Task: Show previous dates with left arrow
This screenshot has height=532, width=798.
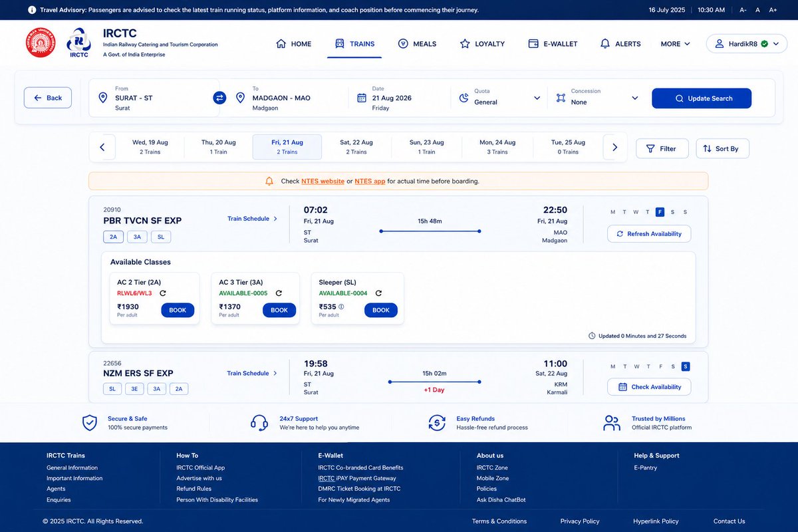Action: 102,147
